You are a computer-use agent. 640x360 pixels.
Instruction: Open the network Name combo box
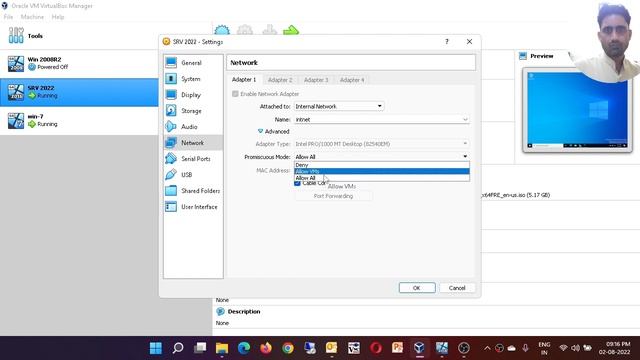(x=381, y=120)
